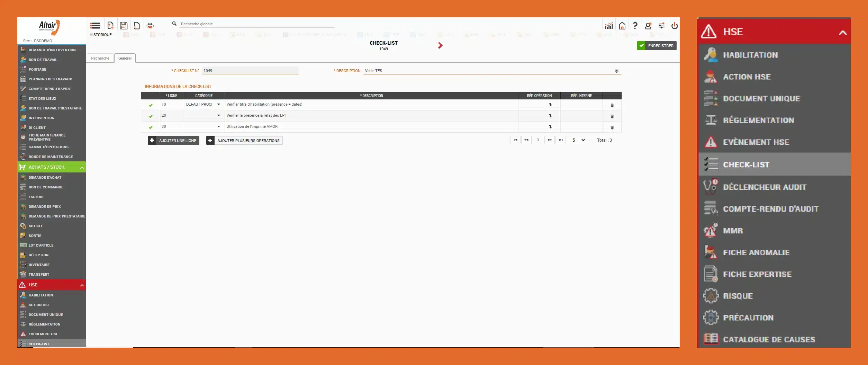The height and width of the screenshot is (365, 868).
Task: Open Fiche Anomalie in the enlarged HSE panel
Action: tap(774, 252)
